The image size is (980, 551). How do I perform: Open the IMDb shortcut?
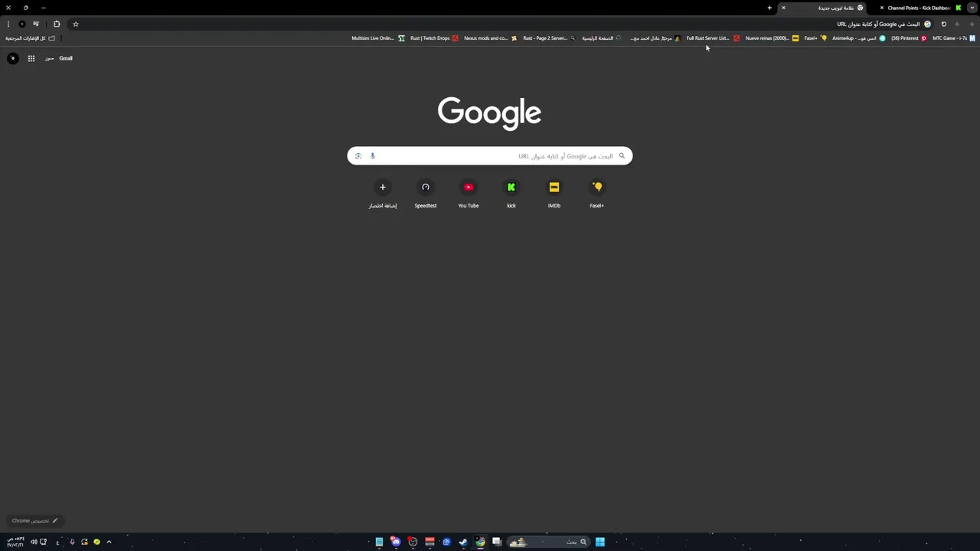coord(554,194)
